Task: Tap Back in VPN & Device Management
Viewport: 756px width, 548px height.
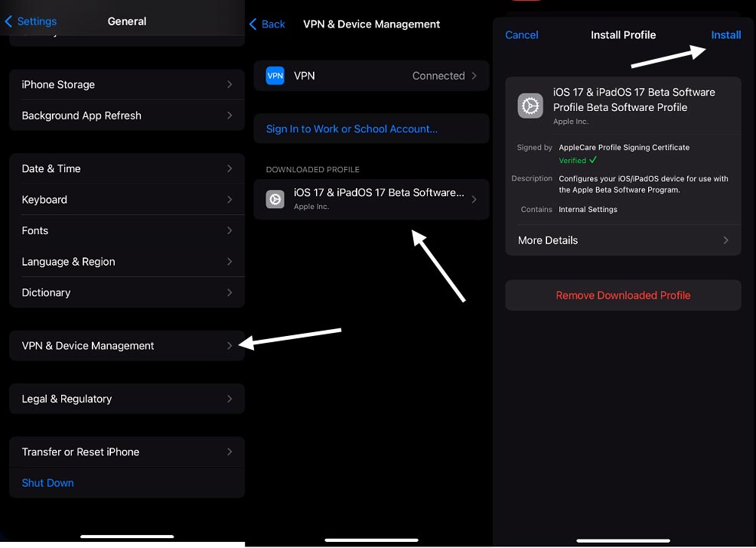Action: point(267,24)
